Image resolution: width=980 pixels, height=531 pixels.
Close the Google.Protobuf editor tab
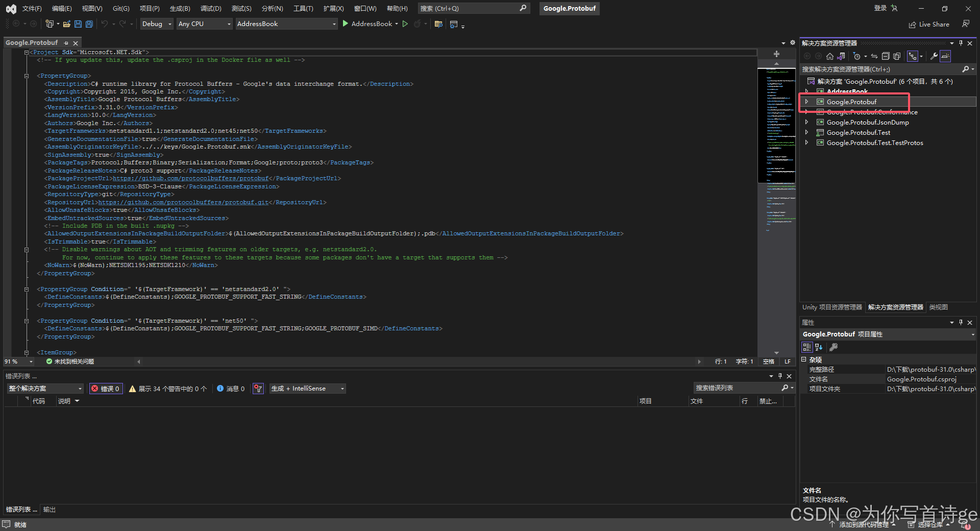point(76,43)
